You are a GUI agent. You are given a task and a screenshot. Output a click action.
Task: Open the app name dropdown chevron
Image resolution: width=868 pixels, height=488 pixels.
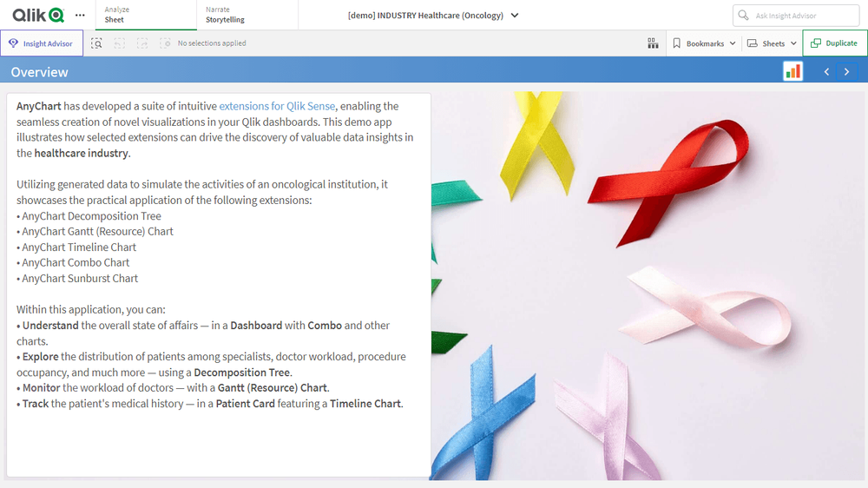tap(515, 16)
